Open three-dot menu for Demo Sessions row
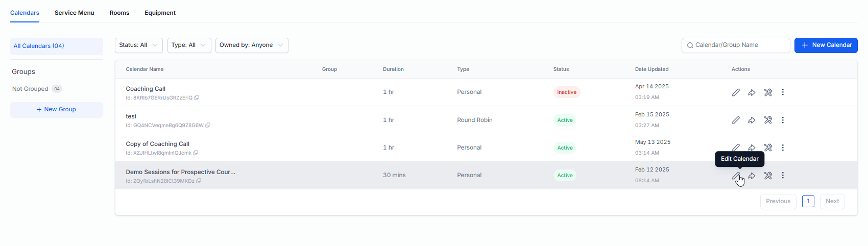 click(x=783, y=176)
